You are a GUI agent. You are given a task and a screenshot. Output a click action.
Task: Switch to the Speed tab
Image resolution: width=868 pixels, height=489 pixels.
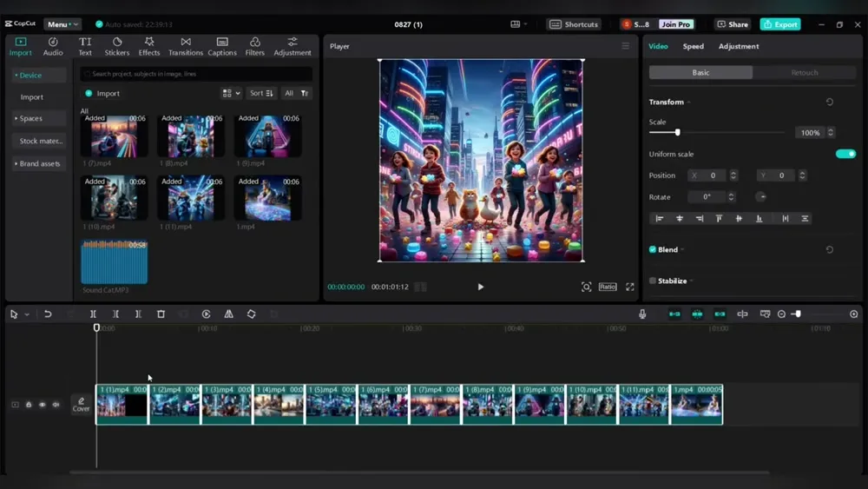coord(693,46)
